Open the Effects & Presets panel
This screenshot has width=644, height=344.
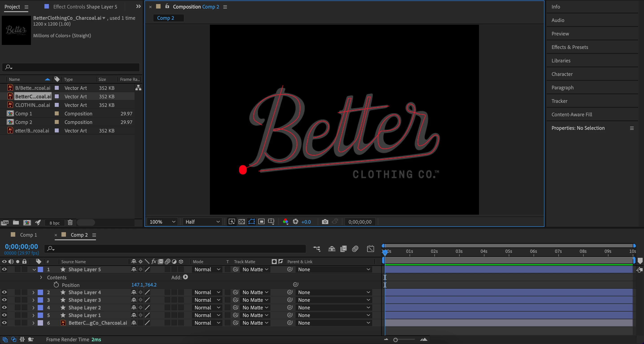click(x=570, y=47)
